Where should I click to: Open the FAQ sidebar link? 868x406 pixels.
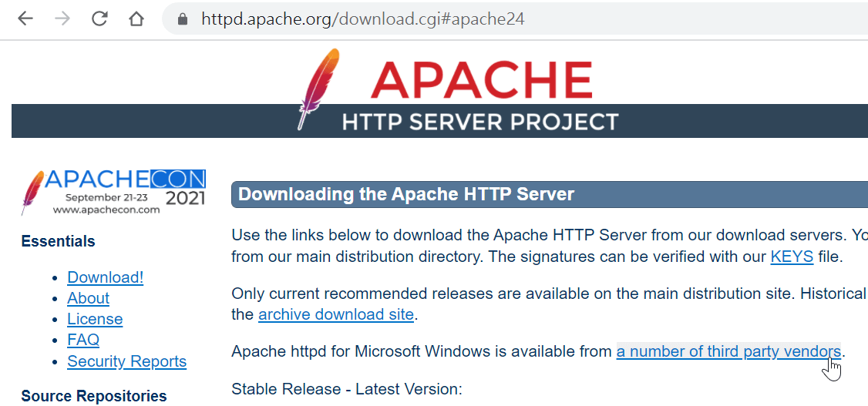[83, 340]
